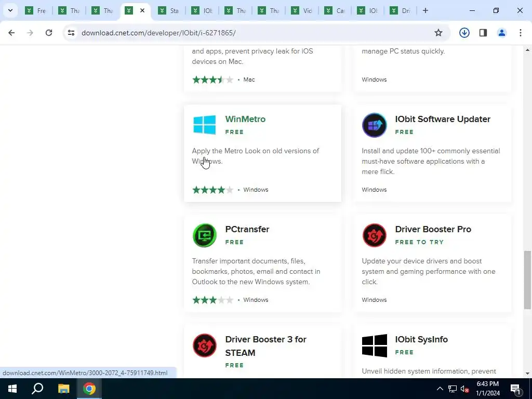
Task: Expand the tab search dropdown
Action: 10,10
